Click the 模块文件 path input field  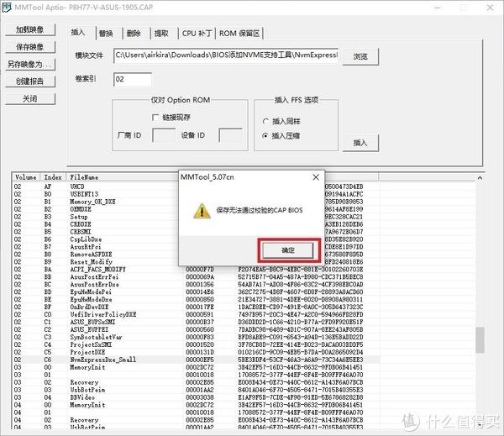coord(226,55)
